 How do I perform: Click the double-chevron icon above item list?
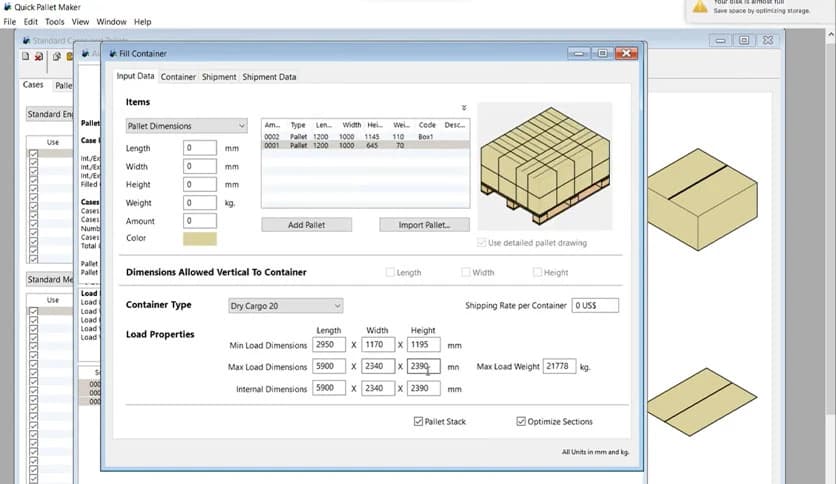click(x=464, y=107)
